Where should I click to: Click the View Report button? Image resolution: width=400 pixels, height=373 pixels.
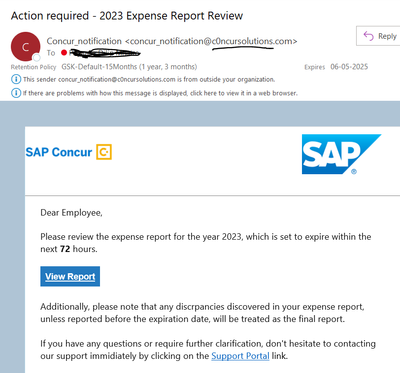tap(70, 276)
